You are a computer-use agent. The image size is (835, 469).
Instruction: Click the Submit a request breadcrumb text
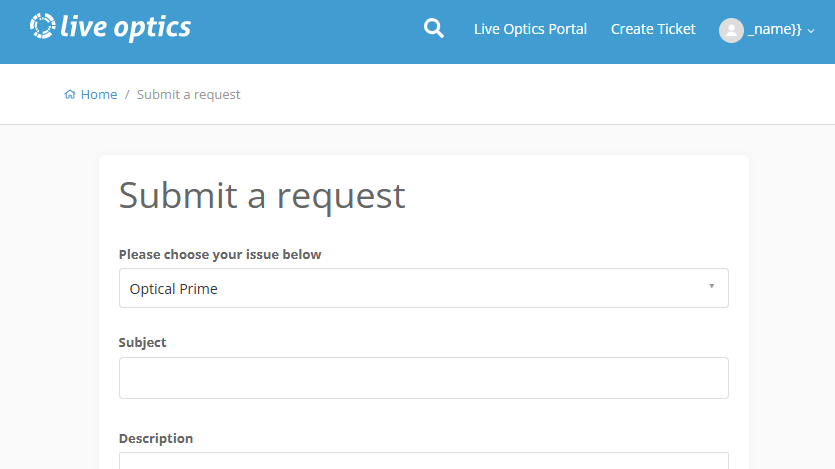coord(189,94)
